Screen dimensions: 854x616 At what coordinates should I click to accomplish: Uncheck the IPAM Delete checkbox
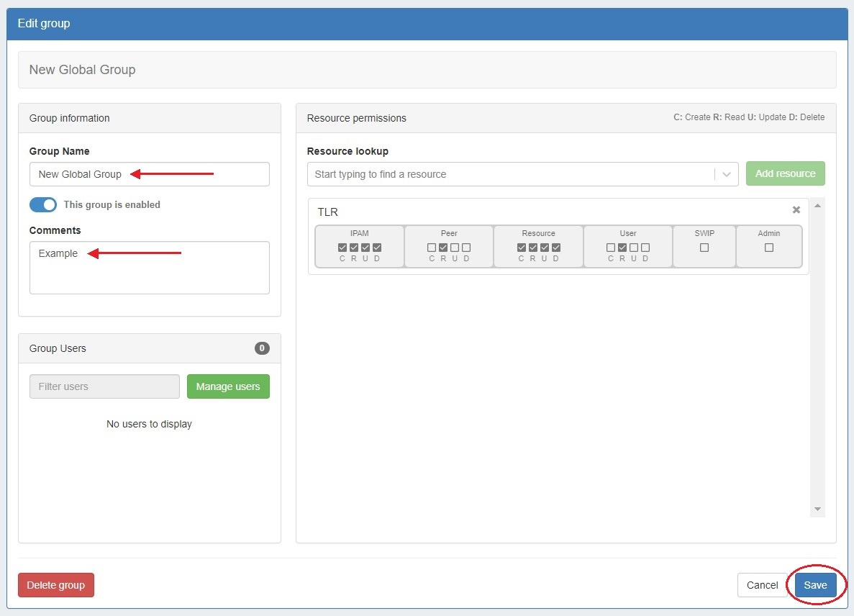[x=377, y=248]
